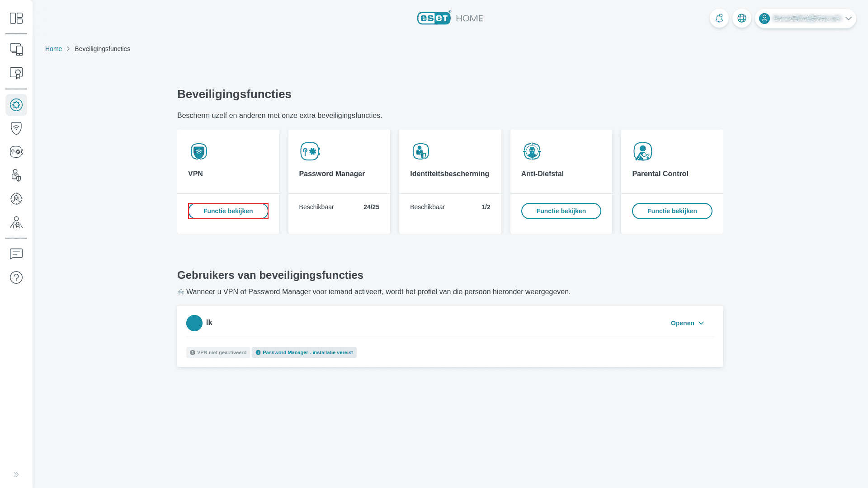
Task: Open the subscriptions certificate sidebar icon
Action: (16, 73)
